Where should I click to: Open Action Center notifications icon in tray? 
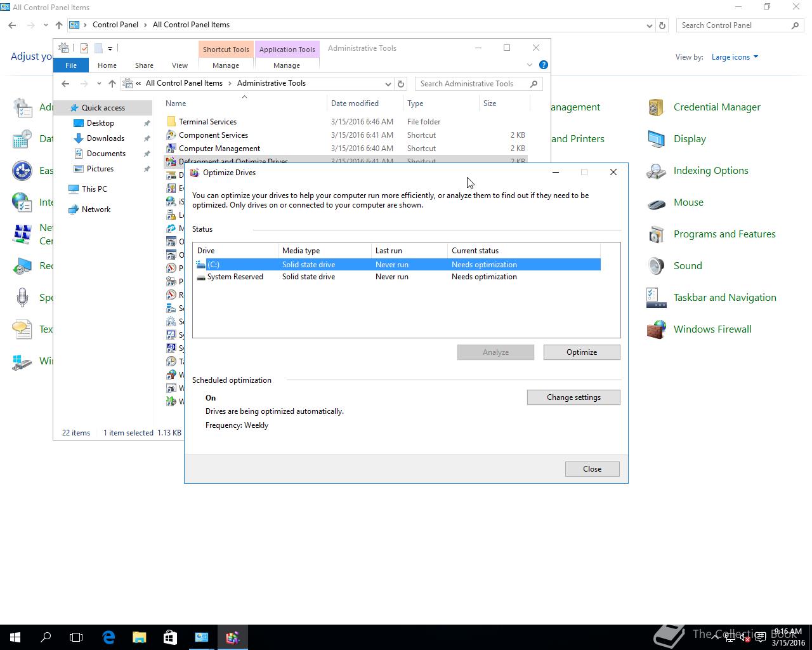(x=760, y=637)
